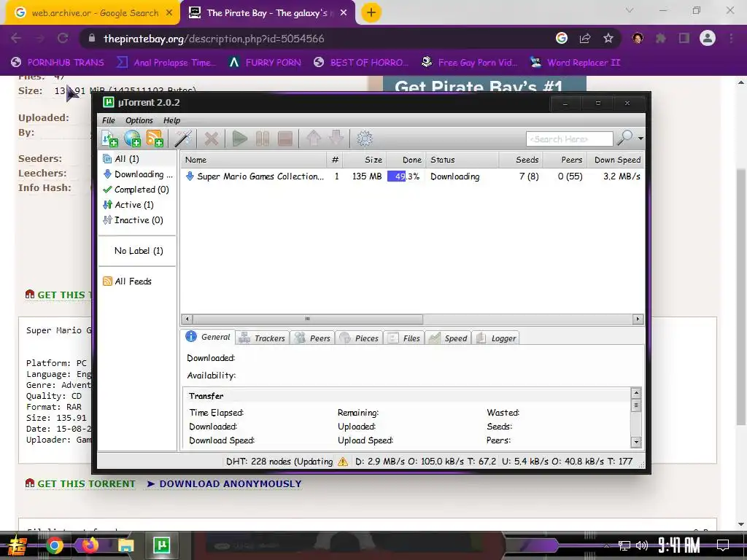Select the Completed (0) category
747x560 pixels.
point(136,190)
